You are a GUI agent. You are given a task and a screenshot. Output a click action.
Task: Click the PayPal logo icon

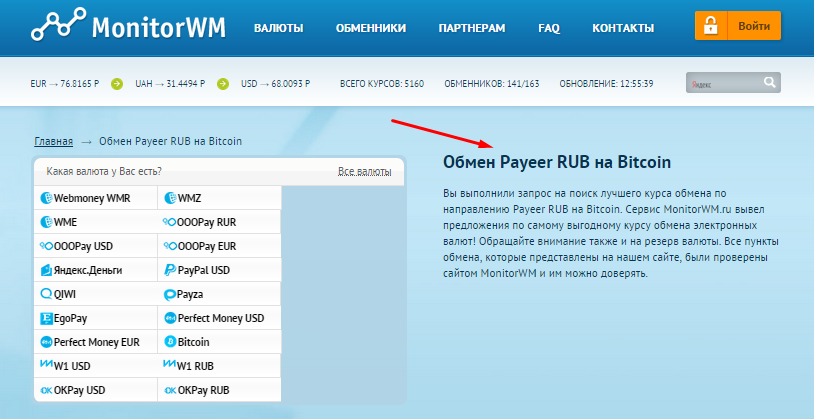coord(170,270)
